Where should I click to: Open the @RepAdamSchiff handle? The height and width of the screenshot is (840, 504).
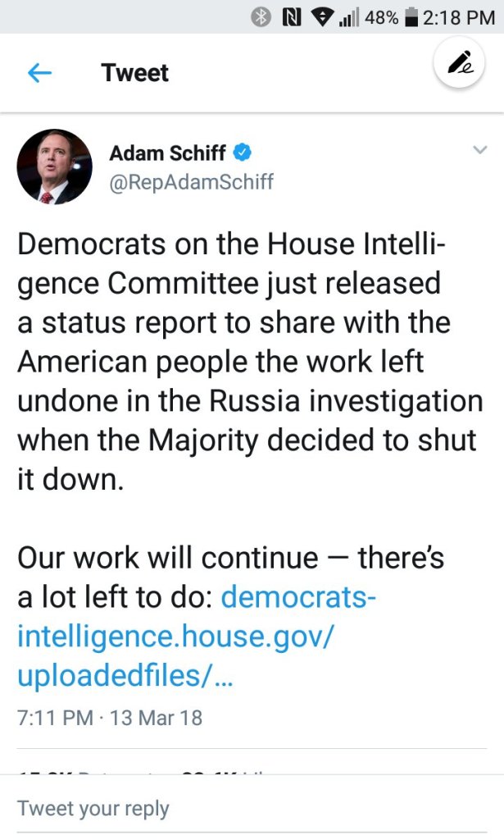coord(191,181)
